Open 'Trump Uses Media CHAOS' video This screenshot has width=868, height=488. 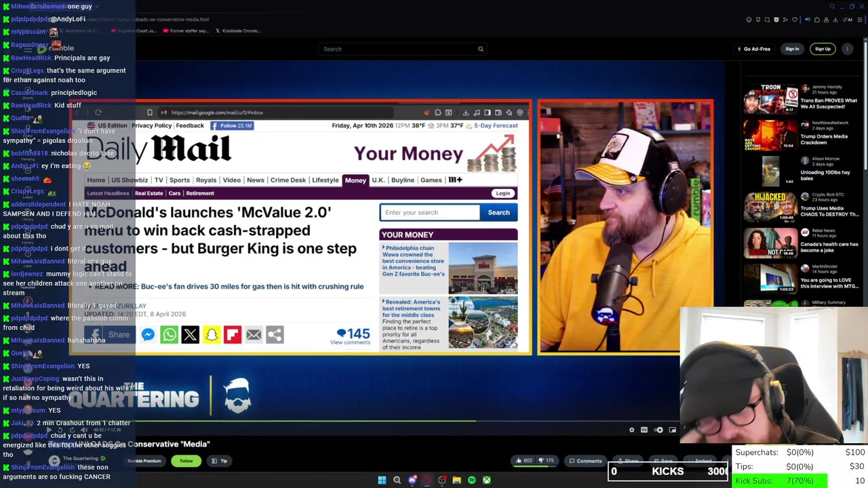coord(830,211)
